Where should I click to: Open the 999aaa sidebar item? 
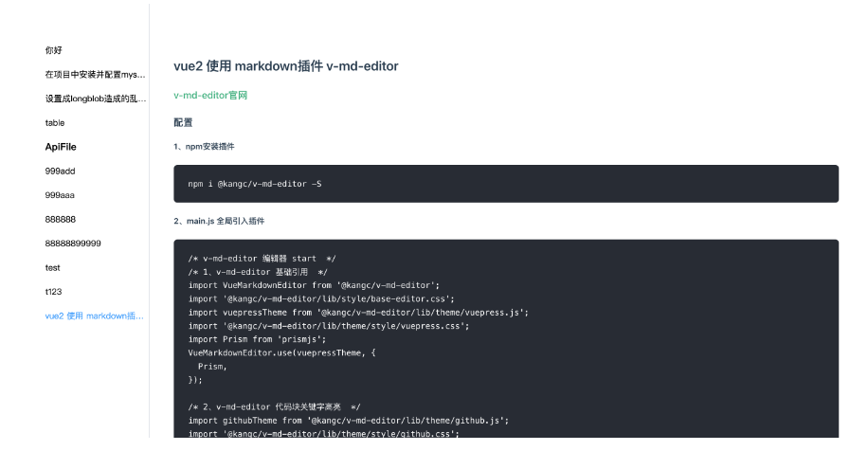(60, 195)
